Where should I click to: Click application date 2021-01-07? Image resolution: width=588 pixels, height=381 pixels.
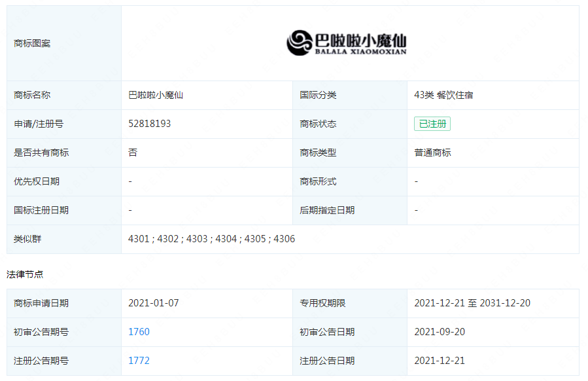tap(153, 303)
